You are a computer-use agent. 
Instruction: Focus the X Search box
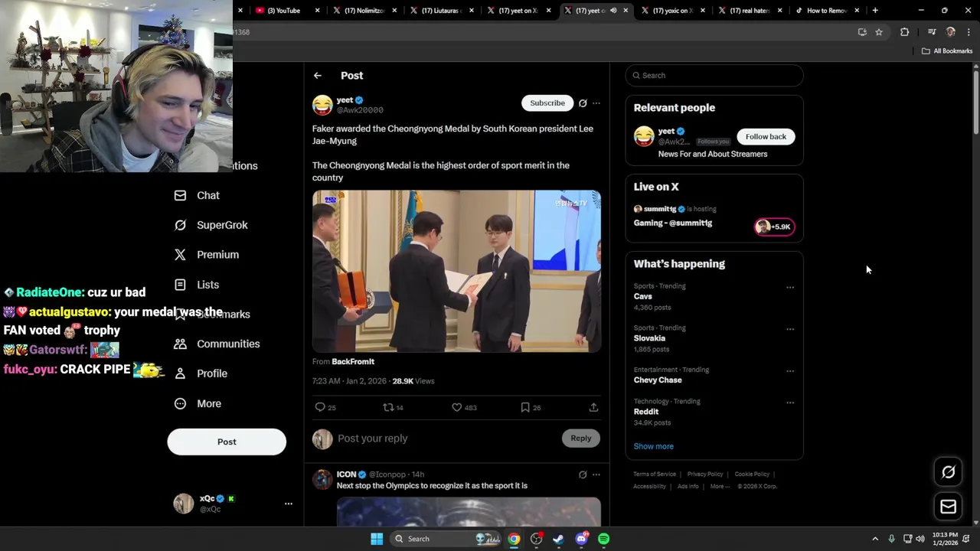pyautogui.click(x=714, y=75)
